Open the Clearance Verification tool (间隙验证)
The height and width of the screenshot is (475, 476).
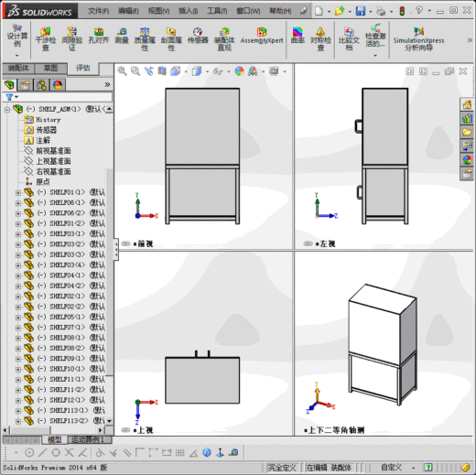[x=72, y=39]
